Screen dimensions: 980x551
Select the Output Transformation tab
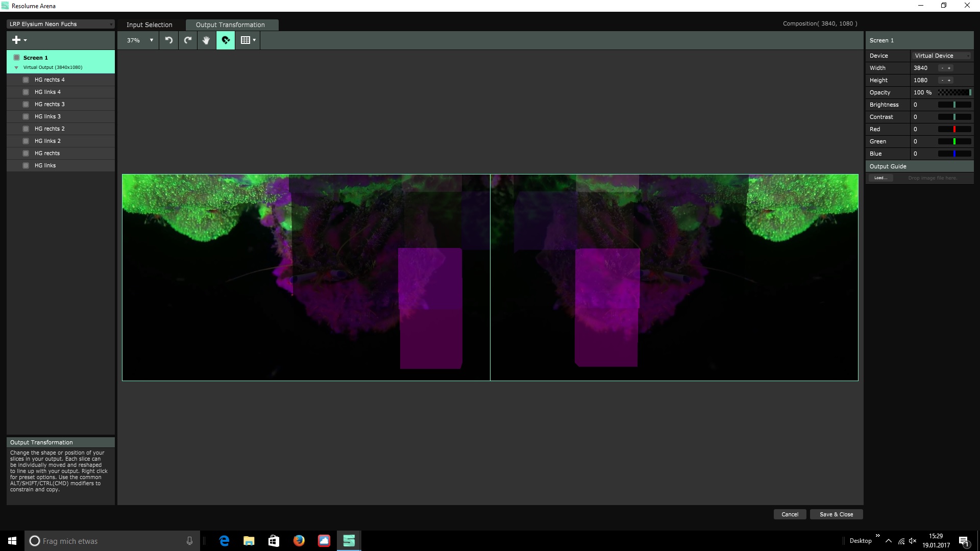pyautogui.click(x=230, y=24)
